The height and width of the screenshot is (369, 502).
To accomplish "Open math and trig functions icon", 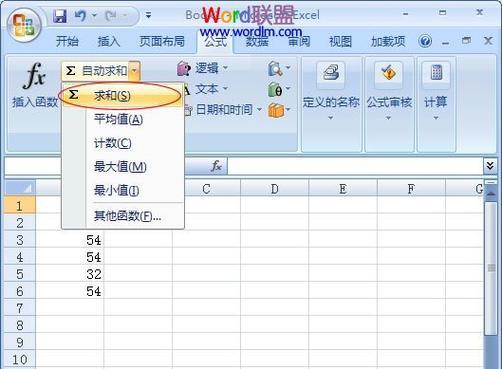I will [x=279, y=89].
